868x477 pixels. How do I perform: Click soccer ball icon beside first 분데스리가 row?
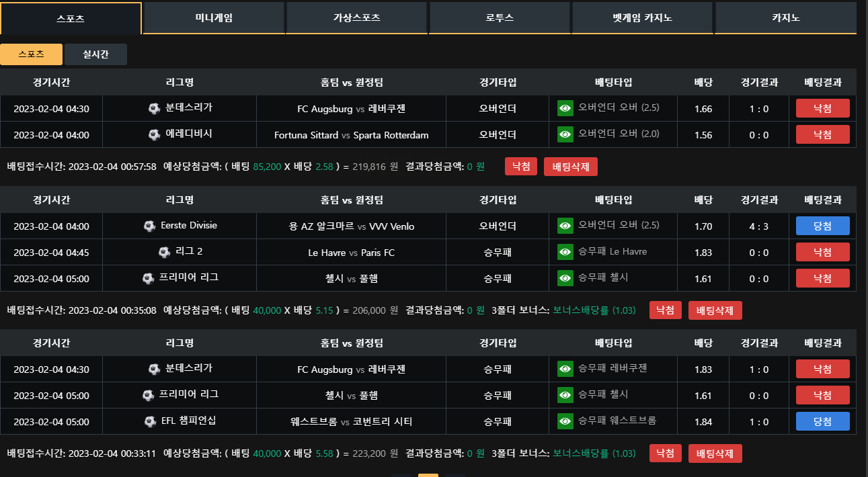(x=154, y=108)
